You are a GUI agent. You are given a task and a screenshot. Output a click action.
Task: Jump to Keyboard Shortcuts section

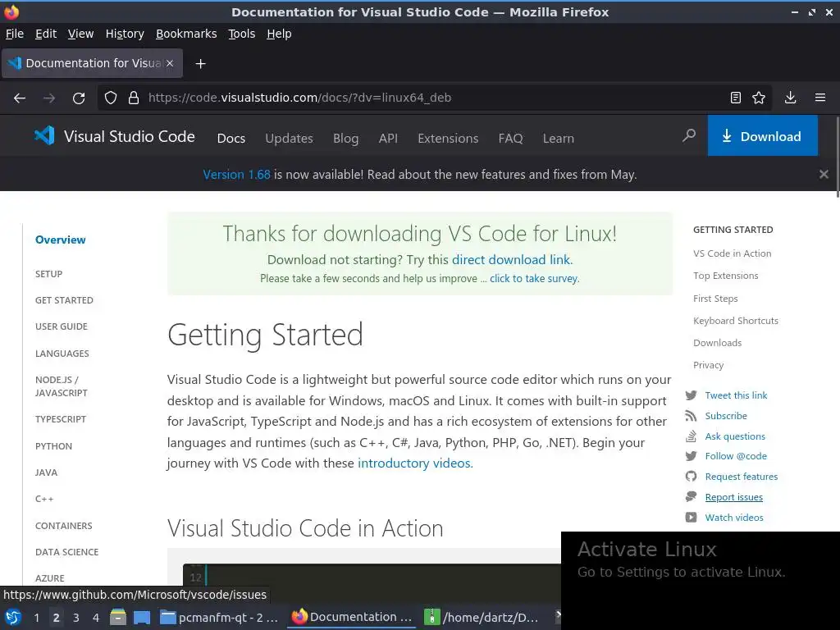coord(736,321)
